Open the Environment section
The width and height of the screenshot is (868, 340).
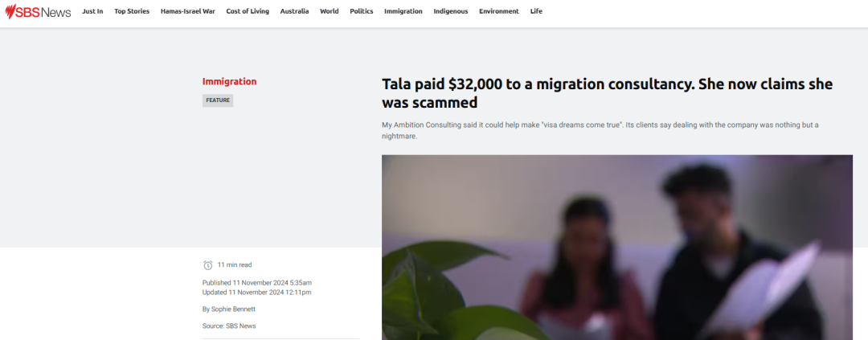tap(499, 11)
